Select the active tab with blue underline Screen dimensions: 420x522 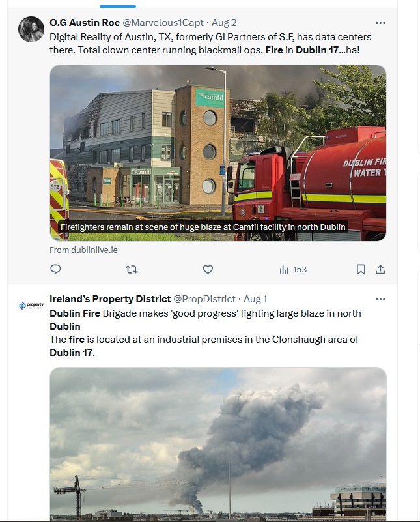118,4
